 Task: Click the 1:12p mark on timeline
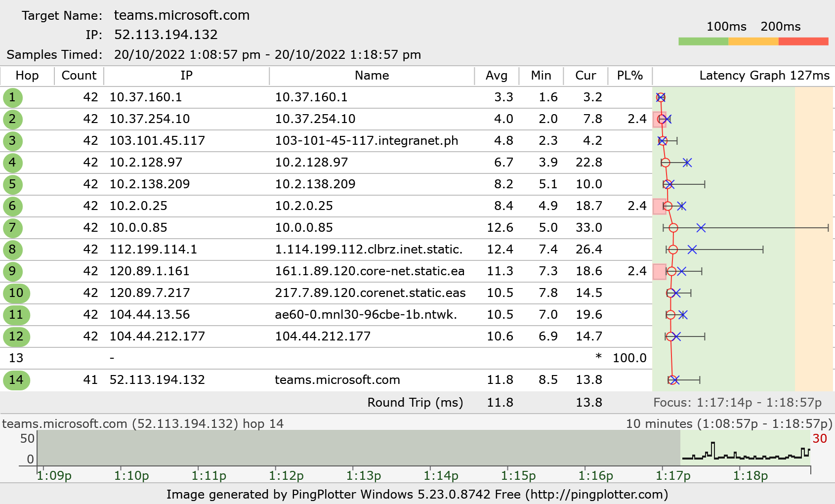point(286,475)
